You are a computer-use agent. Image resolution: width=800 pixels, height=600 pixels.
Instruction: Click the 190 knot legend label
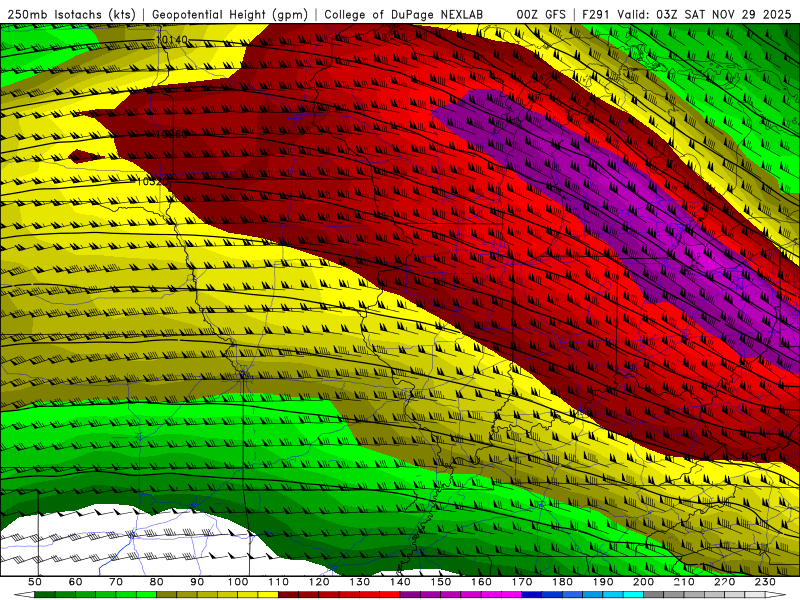click(x=603, y=582)
